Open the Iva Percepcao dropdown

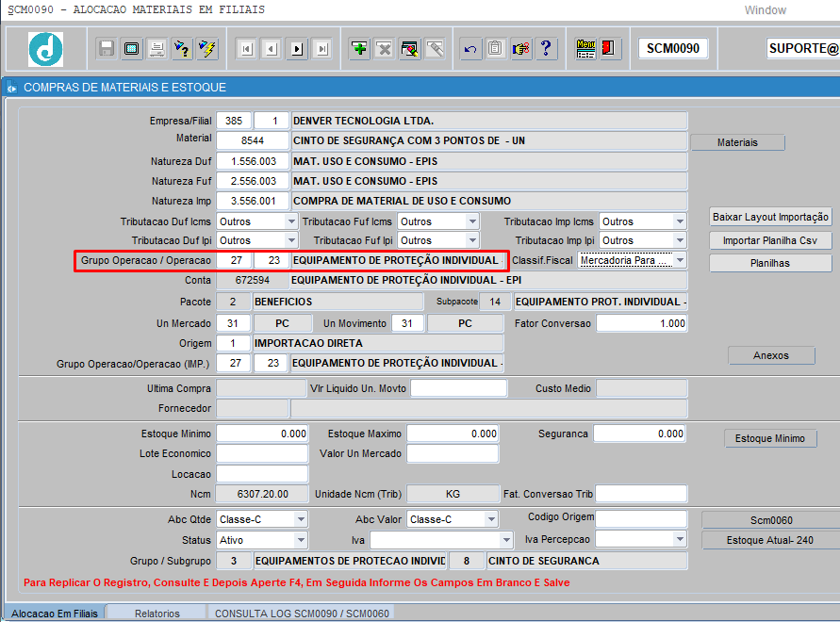pyautogui.click(x=680, y=539)
